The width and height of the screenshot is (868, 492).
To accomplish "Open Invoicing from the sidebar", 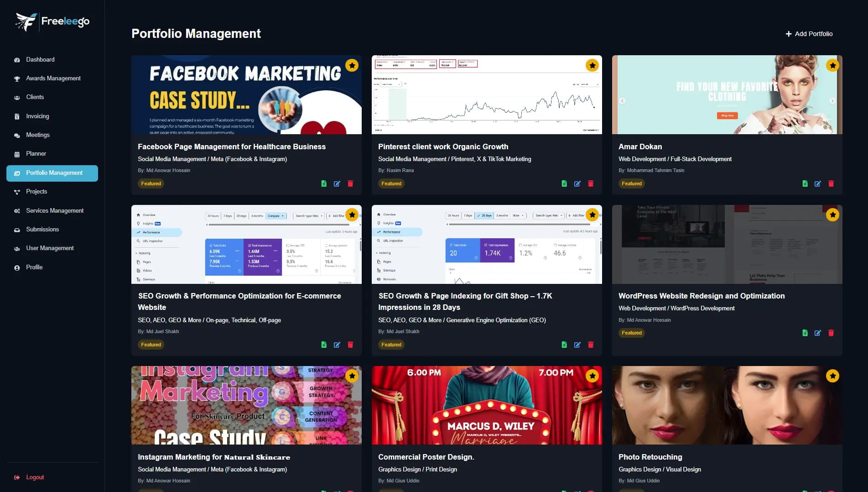I will click(x=52, y=116).
